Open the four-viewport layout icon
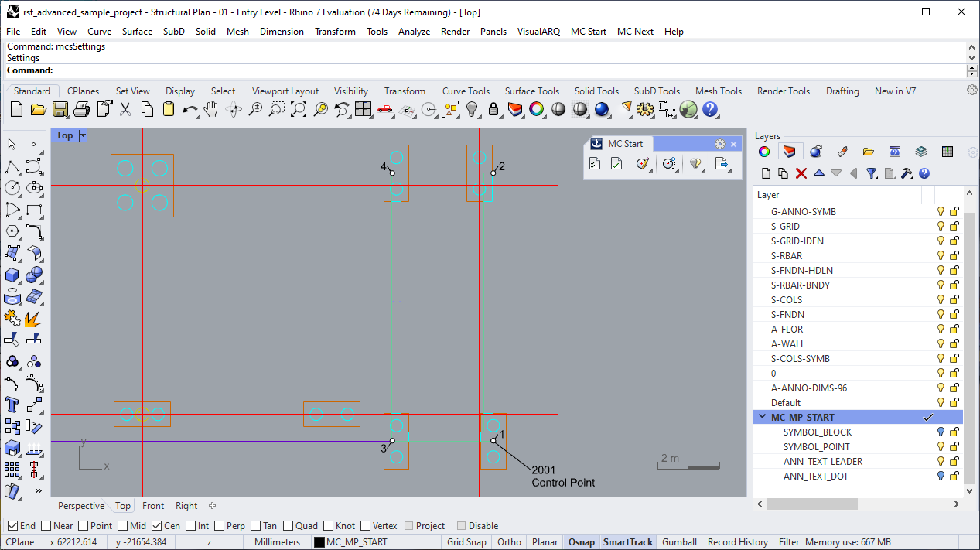The height and width of the screenshot is (550, 980). pyautogui.click(x=364, y=110)
